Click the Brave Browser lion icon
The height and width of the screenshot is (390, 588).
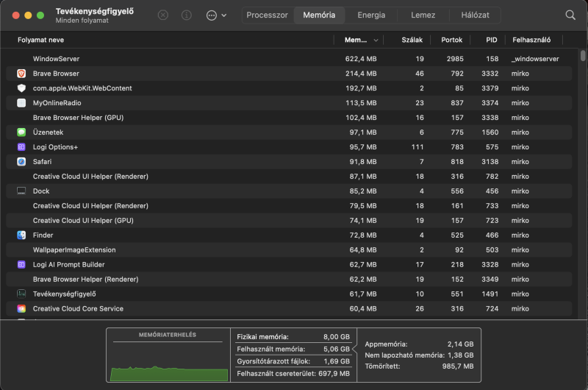pos(21,74)
